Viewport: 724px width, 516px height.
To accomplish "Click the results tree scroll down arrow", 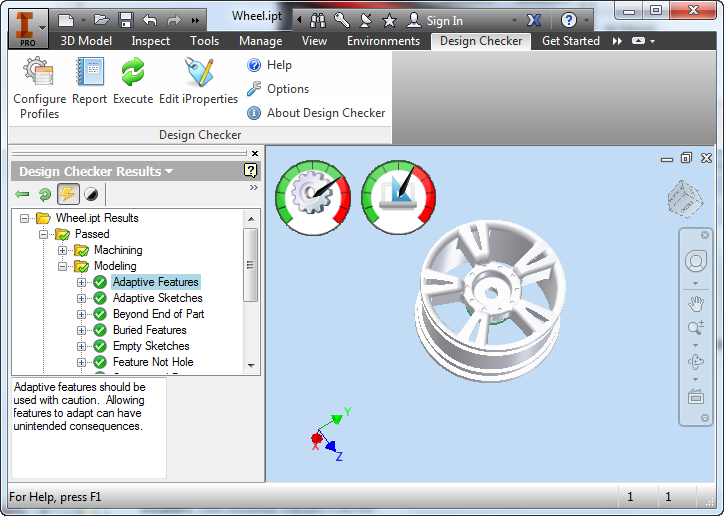I will [x=251, y=366].
